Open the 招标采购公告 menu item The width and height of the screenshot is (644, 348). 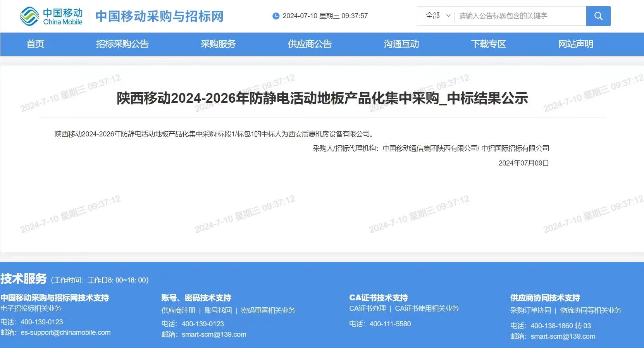[x=122, y=44]
